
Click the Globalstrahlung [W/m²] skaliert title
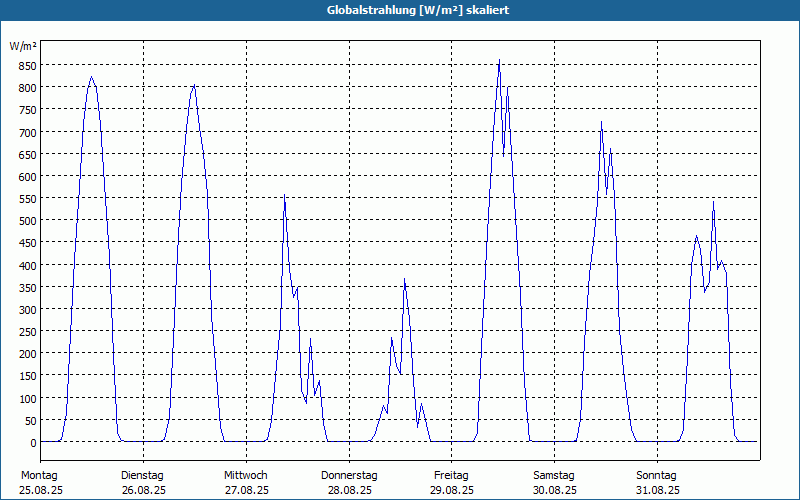[x=418, y=10]
